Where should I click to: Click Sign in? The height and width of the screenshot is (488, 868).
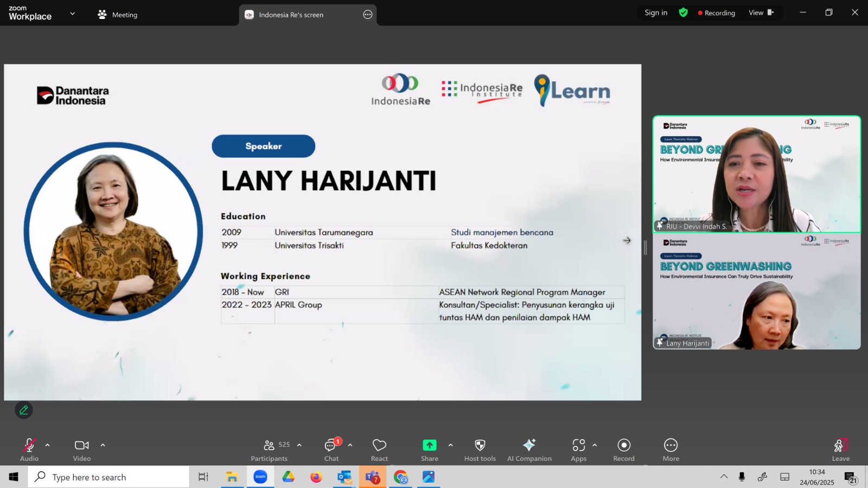click(x=656, y=12)
